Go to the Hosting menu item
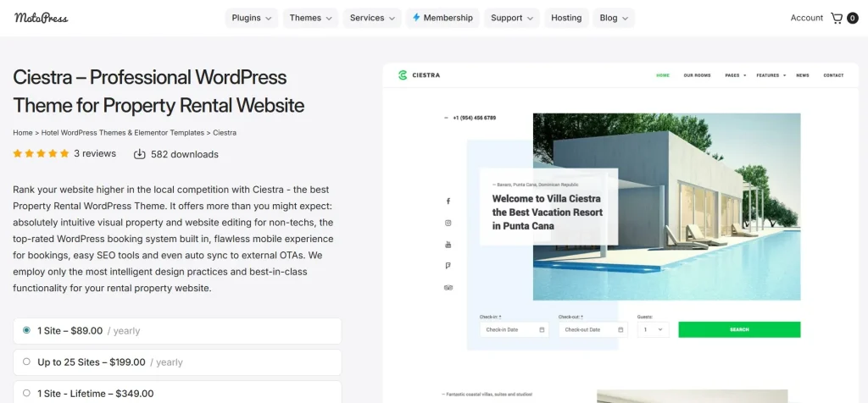Image resolution: width=868 pixels, height=403 pixels. (x=566, y=18)
